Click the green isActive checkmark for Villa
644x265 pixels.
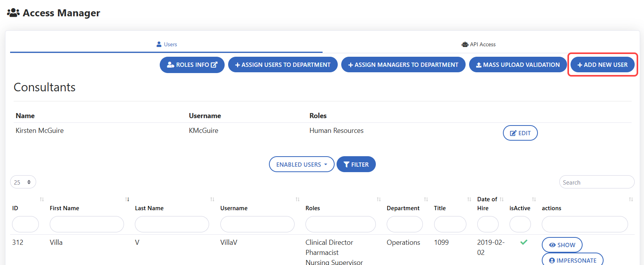tap(524, 242)
